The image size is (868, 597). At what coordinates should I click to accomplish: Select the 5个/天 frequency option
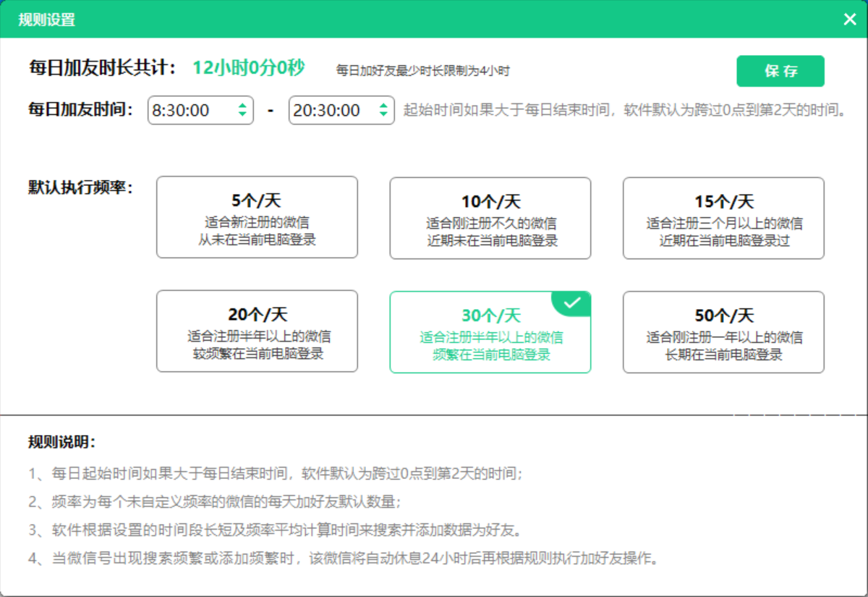(256, 216)
